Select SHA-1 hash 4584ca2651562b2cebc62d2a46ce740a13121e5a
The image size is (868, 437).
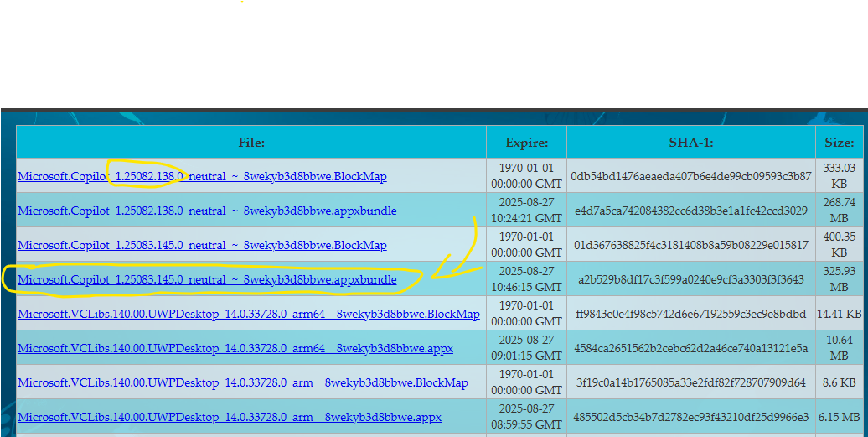[x=691, y=348]
